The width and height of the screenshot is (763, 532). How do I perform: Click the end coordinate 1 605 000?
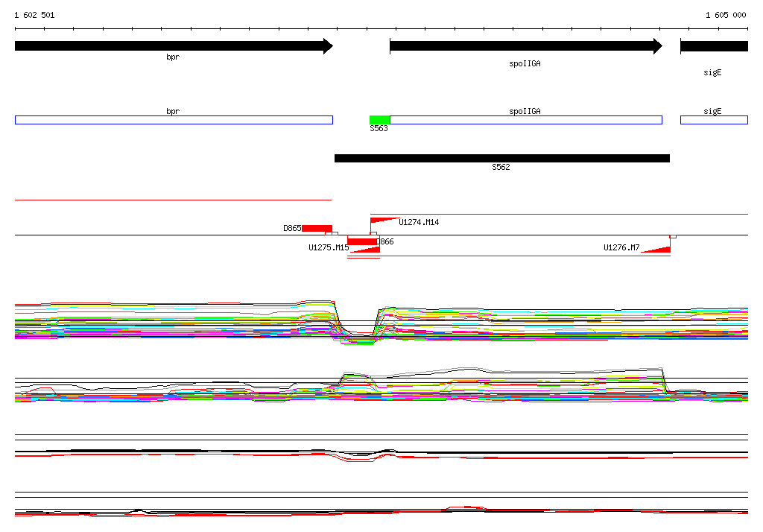(726, 15)
